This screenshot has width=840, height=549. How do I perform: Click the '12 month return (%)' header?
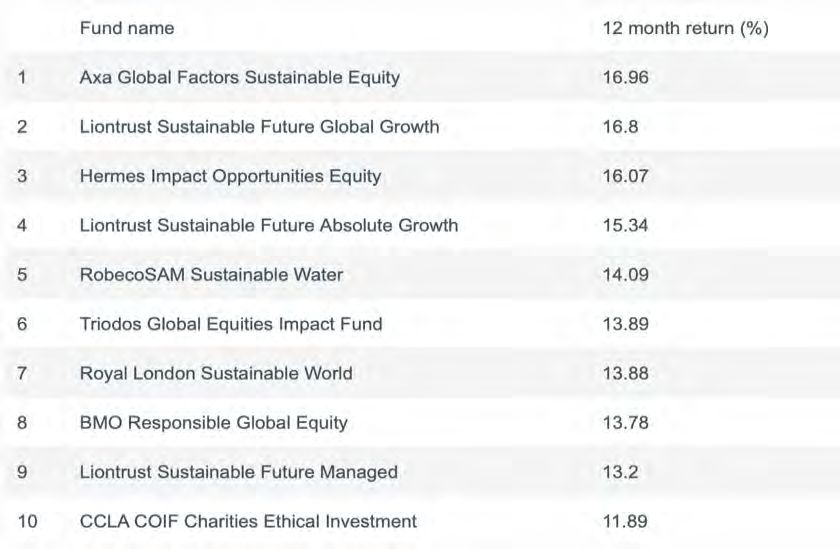[686, 28]
